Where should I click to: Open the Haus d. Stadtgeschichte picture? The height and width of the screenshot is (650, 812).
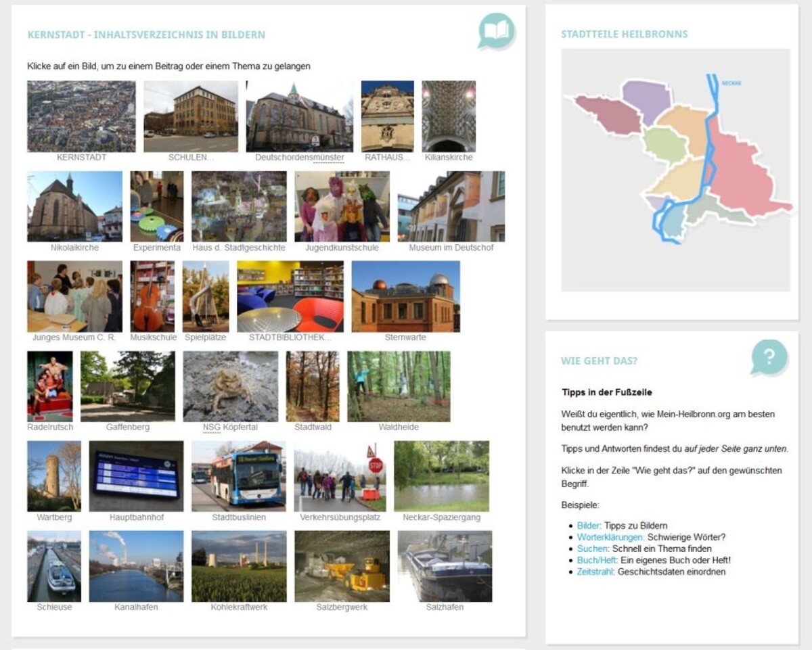pos(239,206)
